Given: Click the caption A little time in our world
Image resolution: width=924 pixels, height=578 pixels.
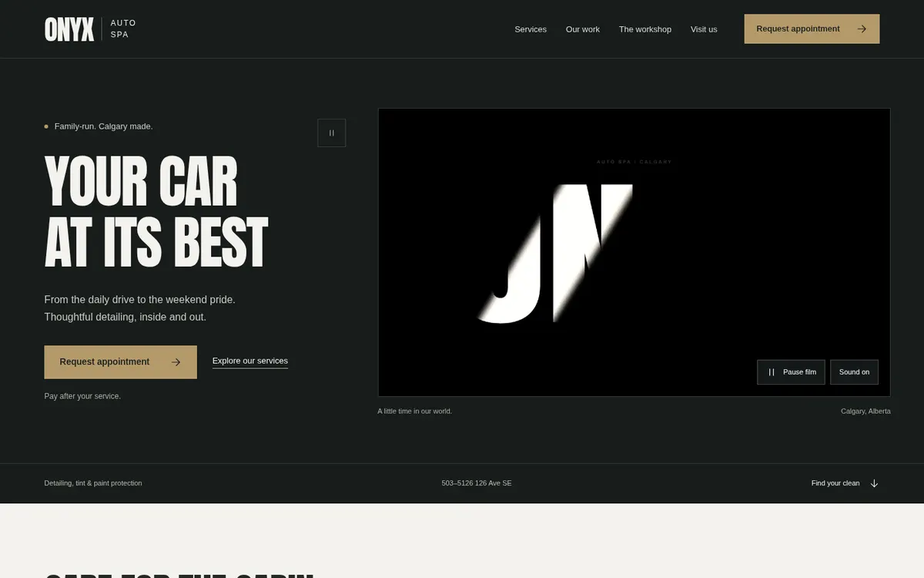Looking at the screenshot, I should [415, 412].
